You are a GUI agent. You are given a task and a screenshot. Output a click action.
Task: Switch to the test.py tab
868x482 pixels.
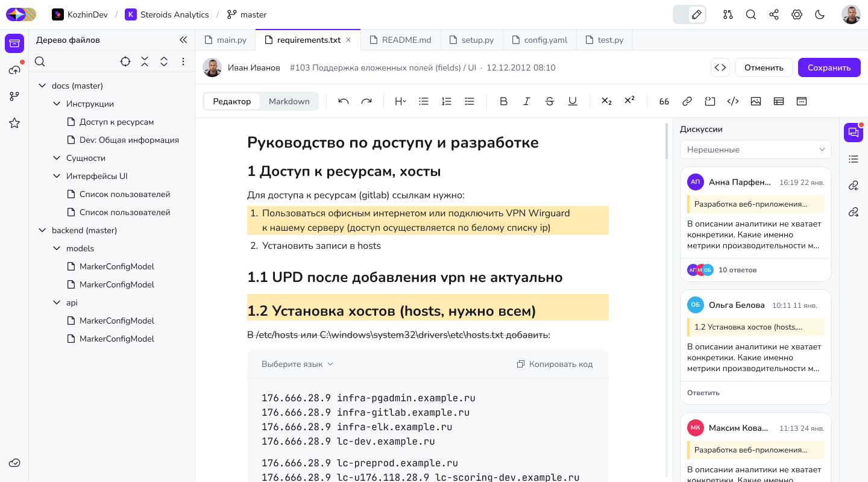pos(604,40)
